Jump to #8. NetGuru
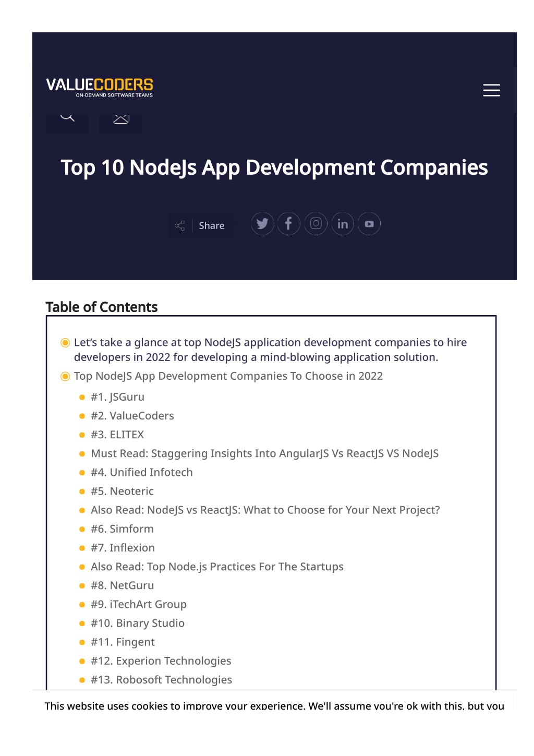The width and height of the screenshot is (534, 756). 123,585
